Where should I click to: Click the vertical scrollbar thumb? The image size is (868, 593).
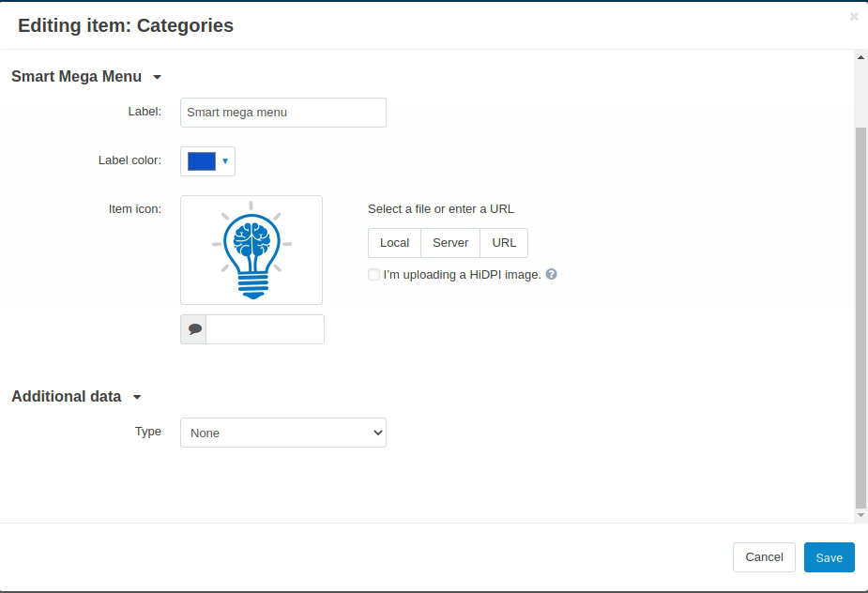[860, 318]
